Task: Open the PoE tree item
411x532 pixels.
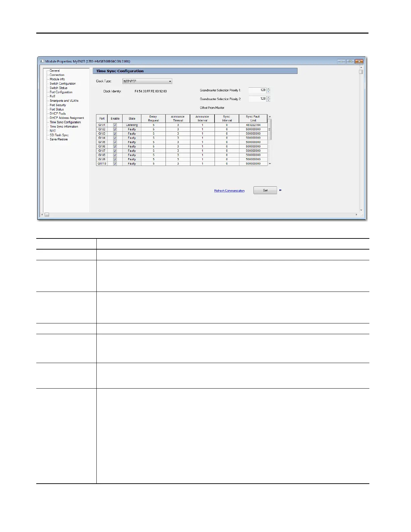Action: click(x=52, y=96)
